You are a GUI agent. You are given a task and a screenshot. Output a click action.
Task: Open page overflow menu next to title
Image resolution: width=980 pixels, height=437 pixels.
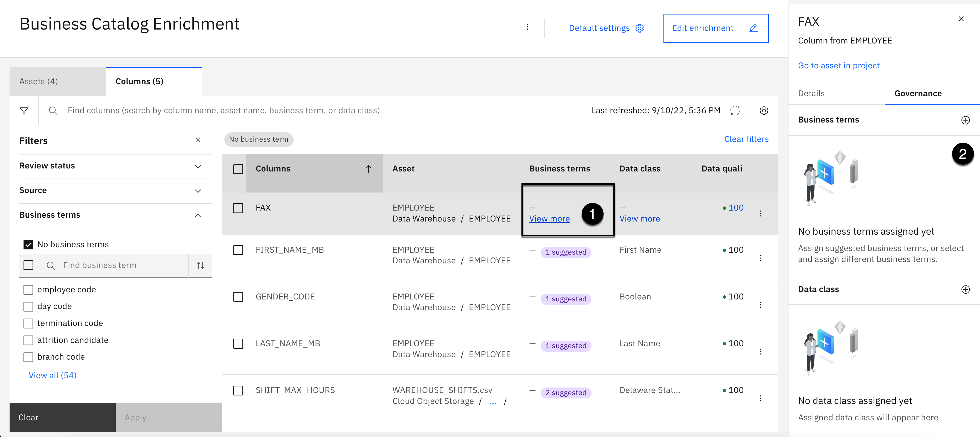click(x=527, y=27)
